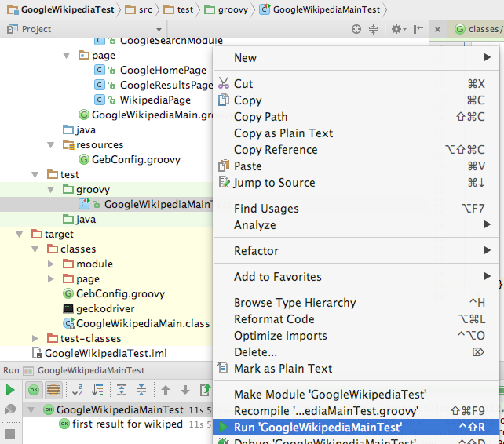Click the green rerun test button

[x=10, y=390]
